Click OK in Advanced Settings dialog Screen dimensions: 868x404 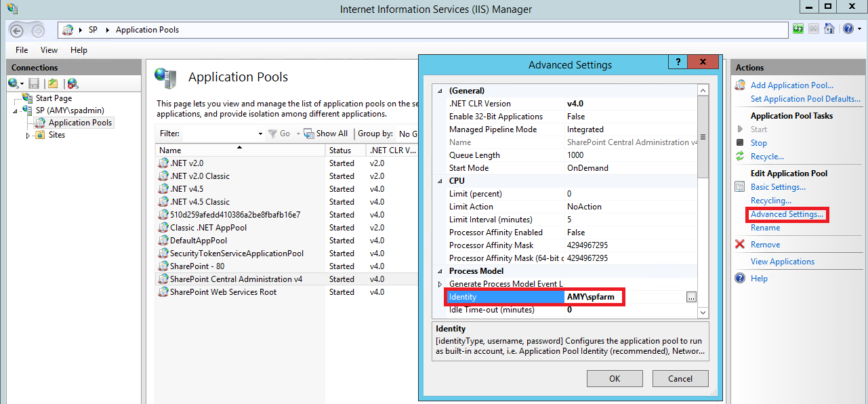[x=615, y=378]
